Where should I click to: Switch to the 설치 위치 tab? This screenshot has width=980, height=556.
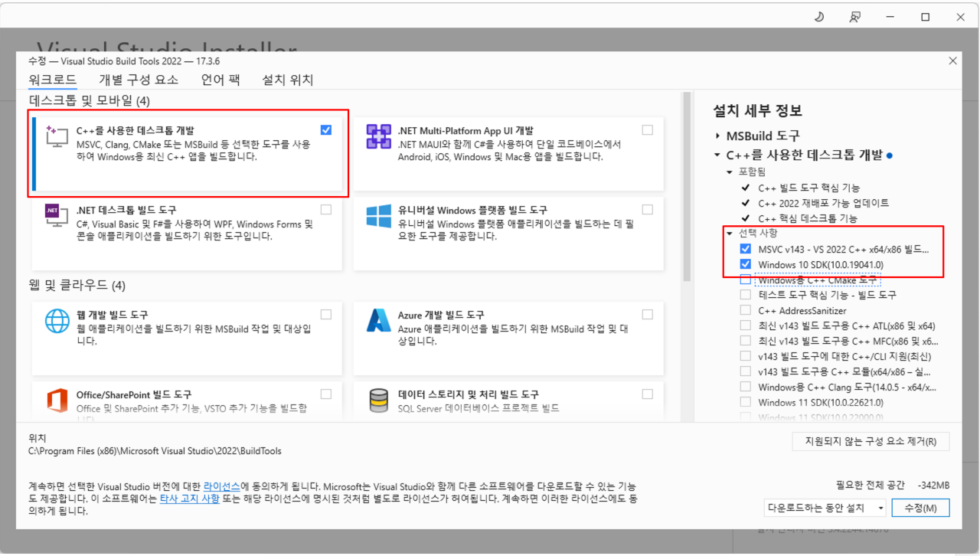click(x=287, y=80)
